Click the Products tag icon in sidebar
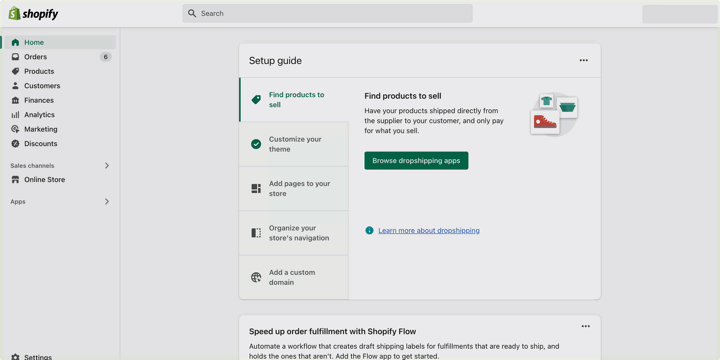This screenshot has height=360, width=720. click(x=16, y=71)
